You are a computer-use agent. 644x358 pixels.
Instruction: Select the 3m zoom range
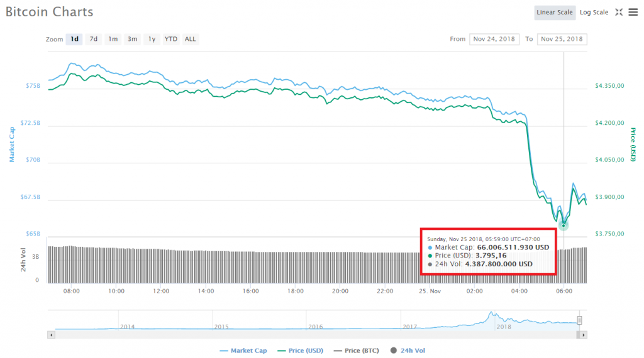(x=132, y=39)
